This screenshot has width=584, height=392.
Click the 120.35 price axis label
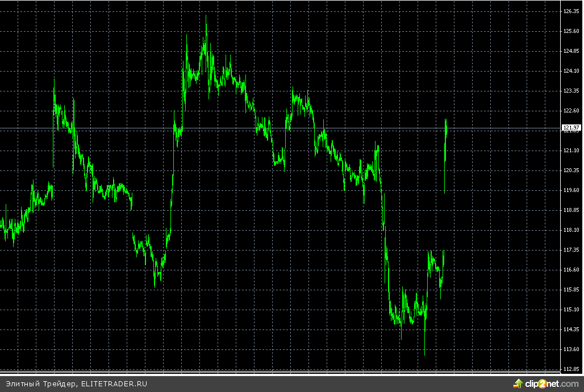click(571, 170)
